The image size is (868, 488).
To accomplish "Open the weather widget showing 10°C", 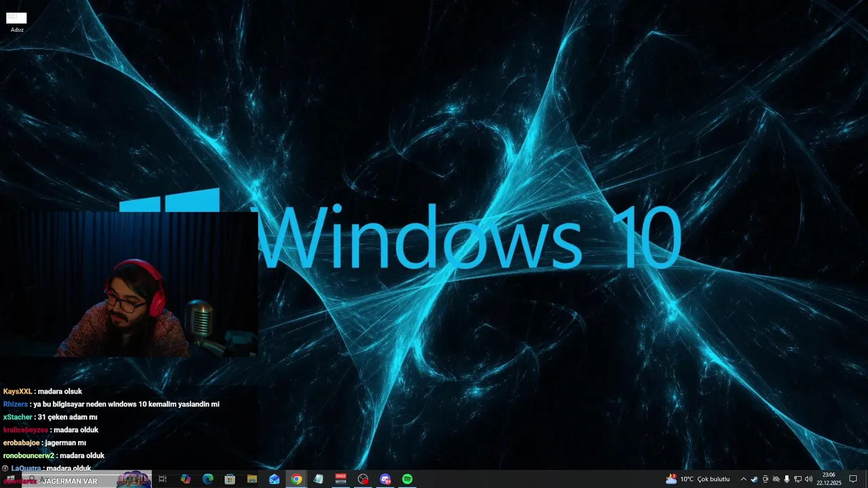I will coord(698,479).
